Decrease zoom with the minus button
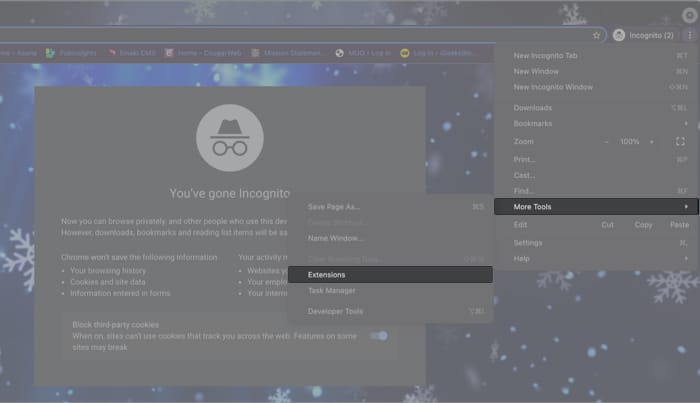 606,142
